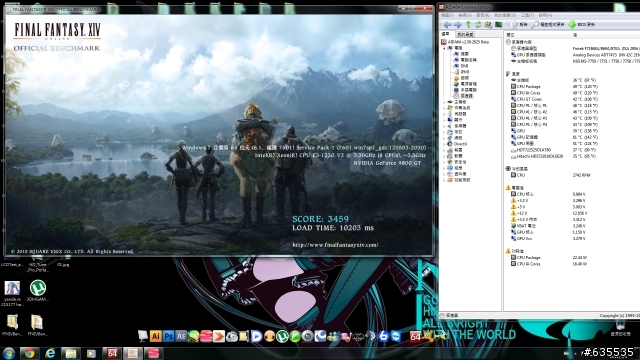The width and height of the screenshot is (640, 360).
Task: Click the "+5 V" voltage row
Action: [x=549, y=207]
